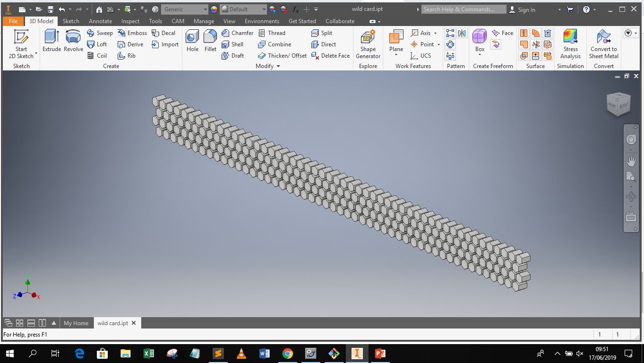Open the File menu
The width and height of the screenshot is (644, 363).
[13, 21]
